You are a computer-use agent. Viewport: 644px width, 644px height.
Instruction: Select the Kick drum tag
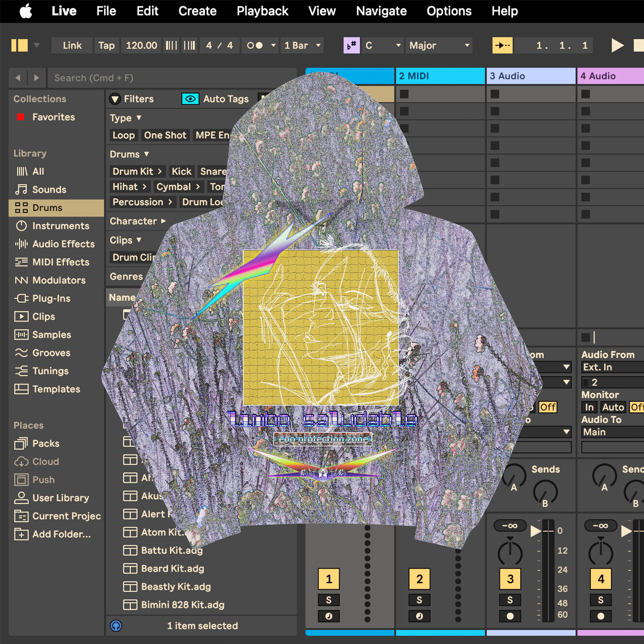coord(181,171)
